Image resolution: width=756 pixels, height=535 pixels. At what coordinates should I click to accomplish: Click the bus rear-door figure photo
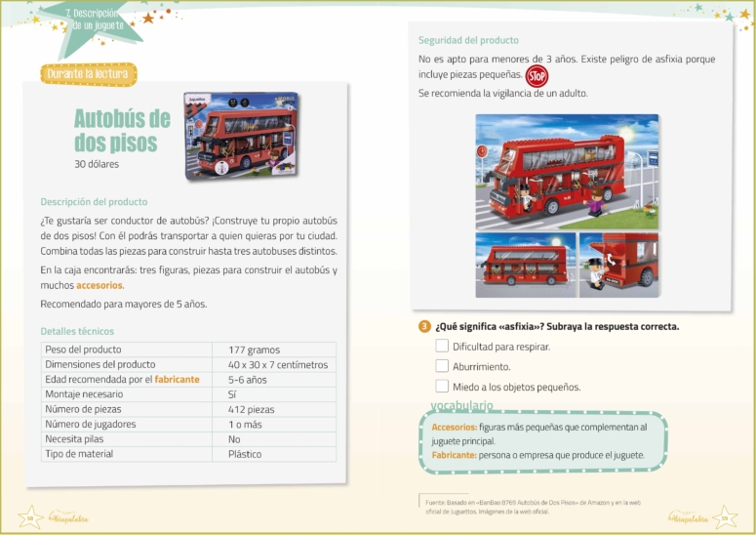click(619, 265)
